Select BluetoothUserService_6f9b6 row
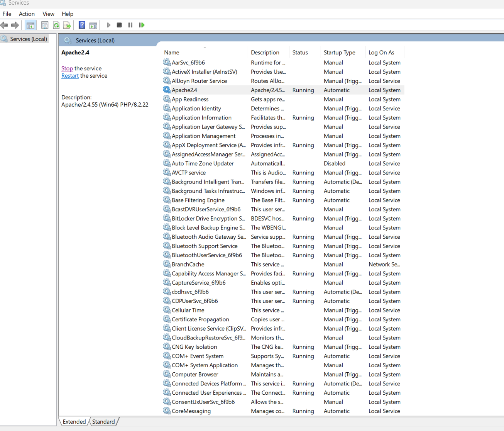 click(x=283, y=255)
